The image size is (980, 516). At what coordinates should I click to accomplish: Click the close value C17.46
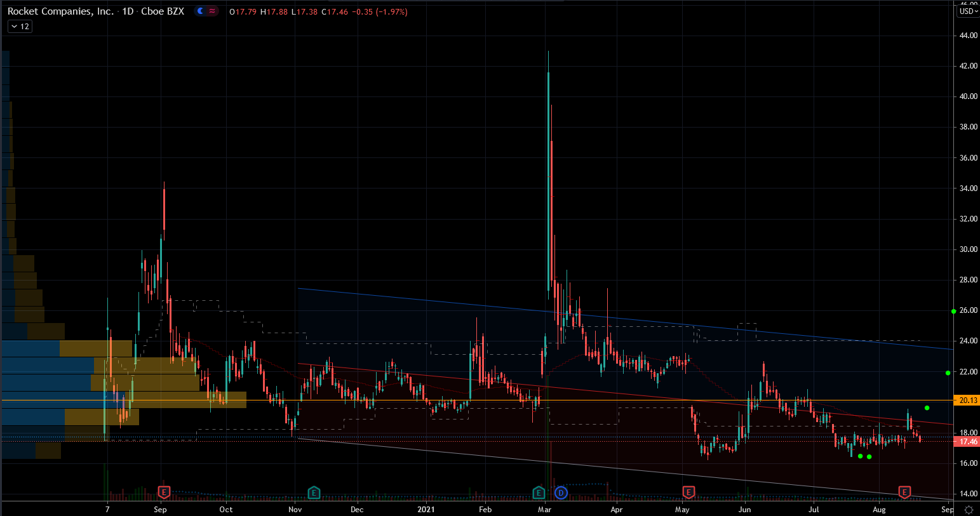(x=335, y=12)
